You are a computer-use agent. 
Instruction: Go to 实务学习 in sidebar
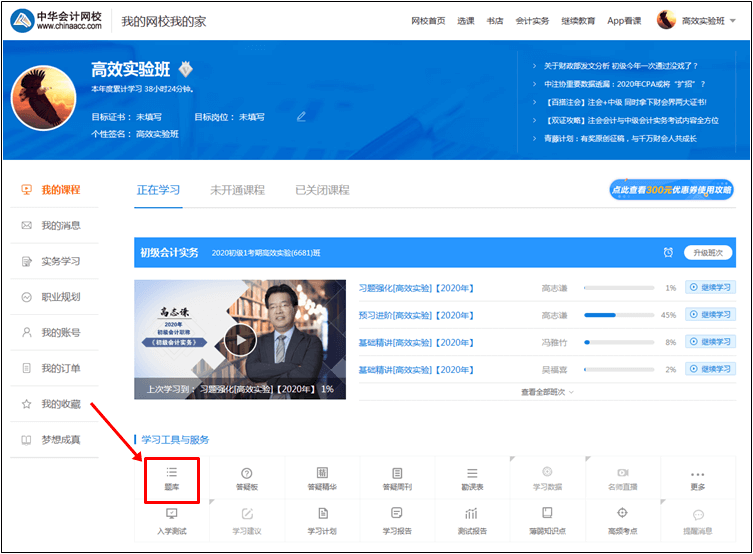click(54, 261)
